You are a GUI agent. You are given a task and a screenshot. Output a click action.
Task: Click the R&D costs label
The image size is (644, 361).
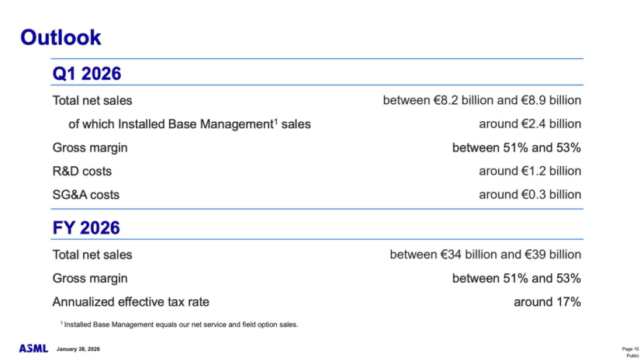point(81,172)
